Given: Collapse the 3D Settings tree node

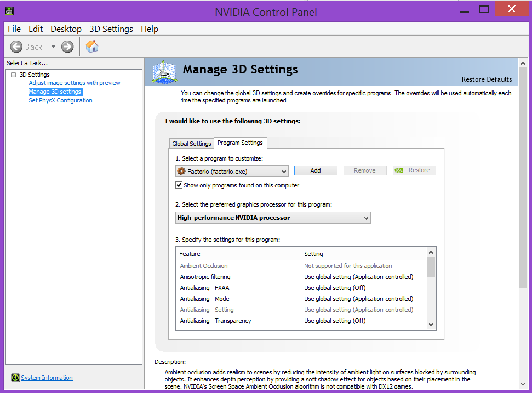Looking at the screenshot, I should click(x=14, y=75).
